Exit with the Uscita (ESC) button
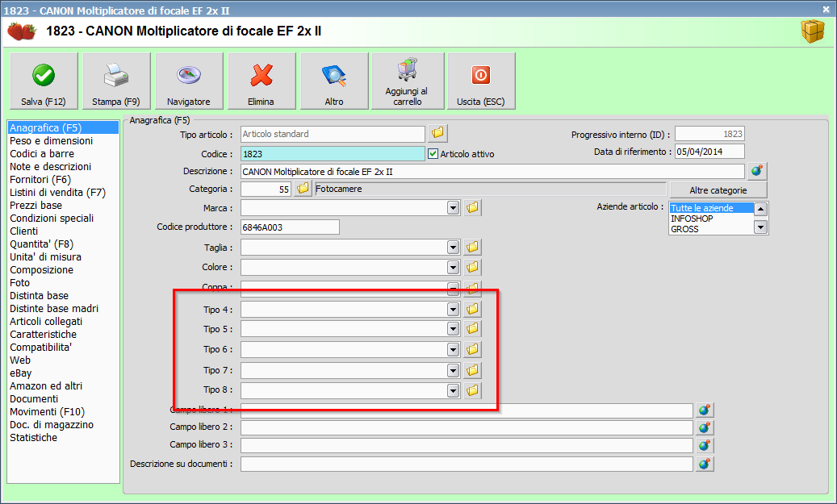Viewport: 837px width, 504px height. 481,81
